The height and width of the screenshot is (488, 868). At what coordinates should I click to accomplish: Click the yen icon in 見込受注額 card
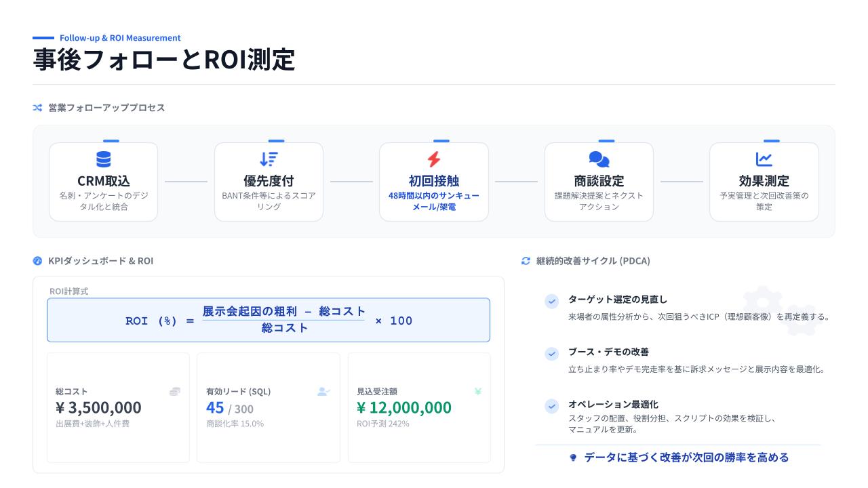(478, 391)
